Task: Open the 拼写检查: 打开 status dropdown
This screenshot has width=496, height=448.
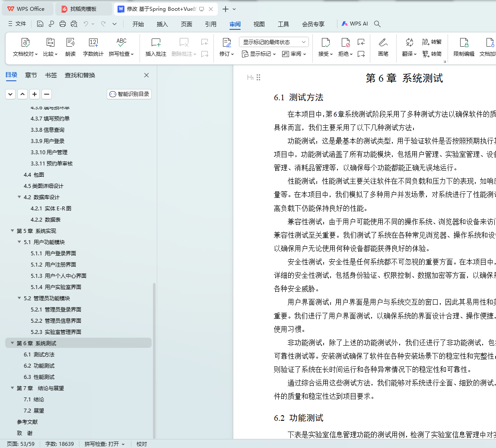Action: click(x=105, y=444)
